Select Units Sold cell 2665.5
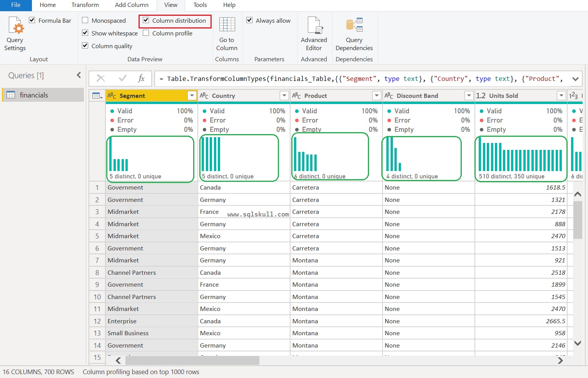The height and width of the screenshot is (378, 588). (521, 321)
